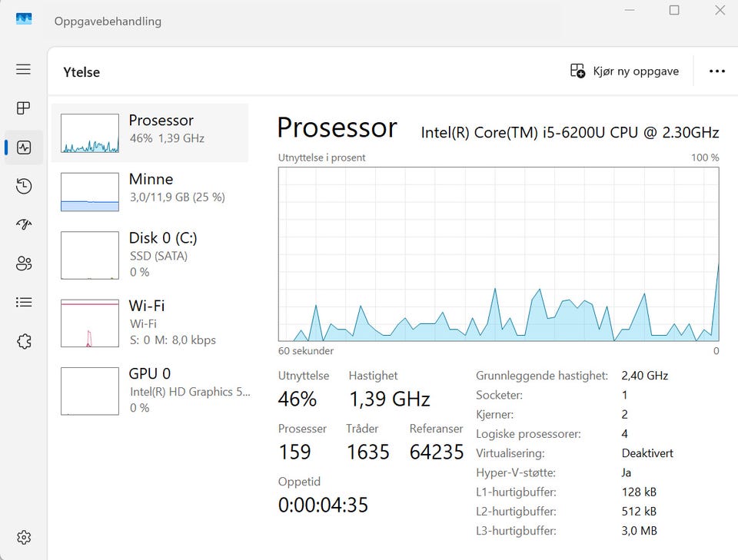The height and width of the screenshot is (560, 738).
Task: Click the Prosessor mini graph thumbnail
Action: coord(90,133)
